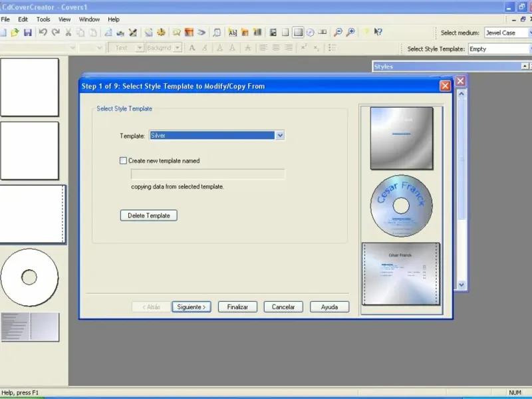Click the Delete Template button

pyautogui.click(x=149, y=215)
